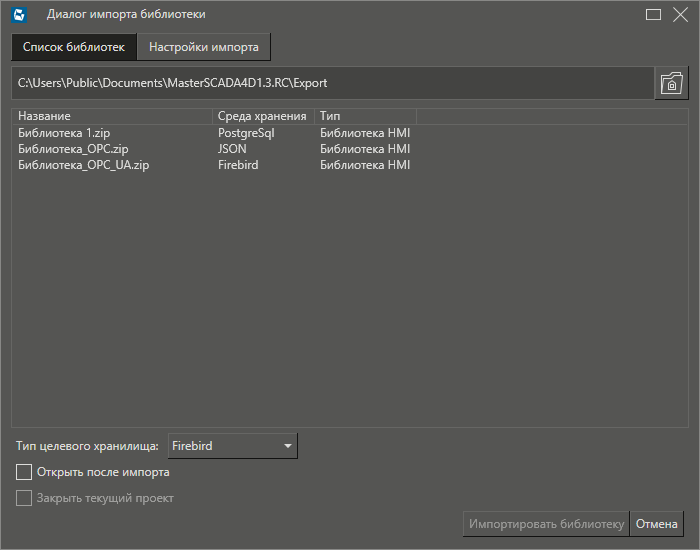Select the 'Библиотека_OPC.zip' row

click(x=73, y=149)
